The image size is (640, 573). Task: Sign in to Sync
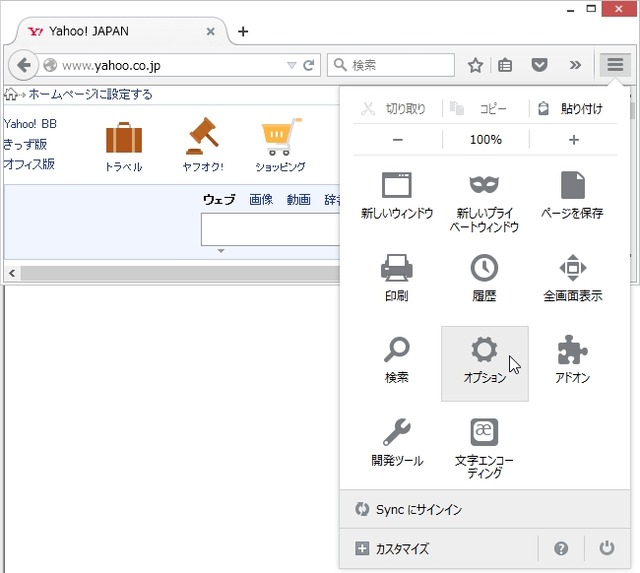click(485, 510)
